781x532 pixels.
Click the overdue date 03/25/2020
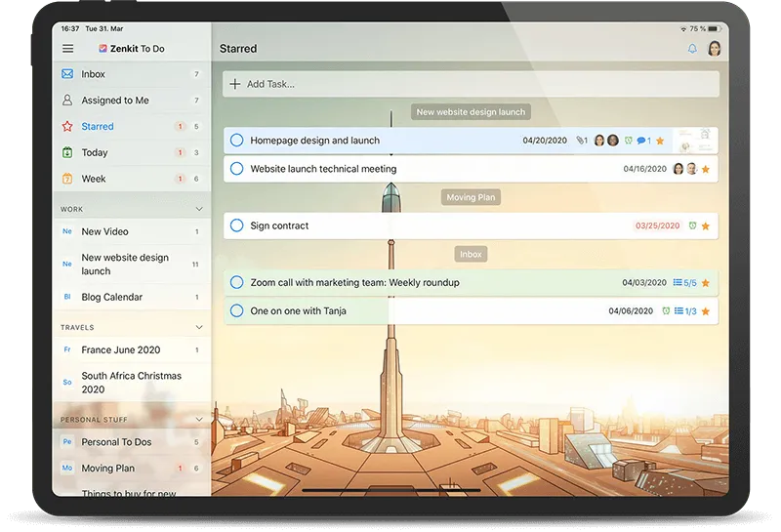click(x=657, y=225)
